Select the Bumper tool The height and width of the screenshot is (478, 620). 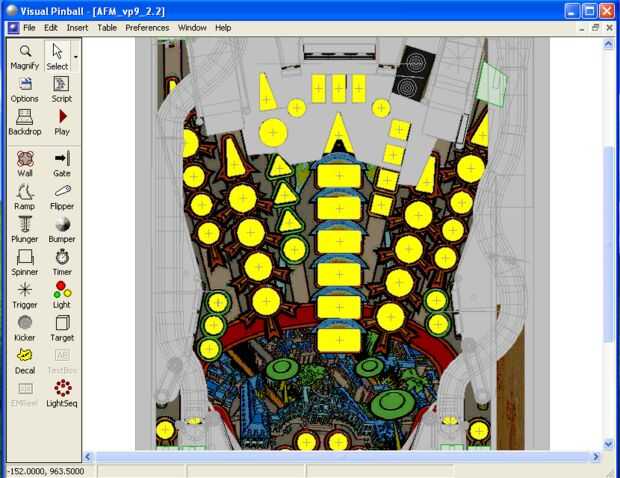click(x=62, y=230)
